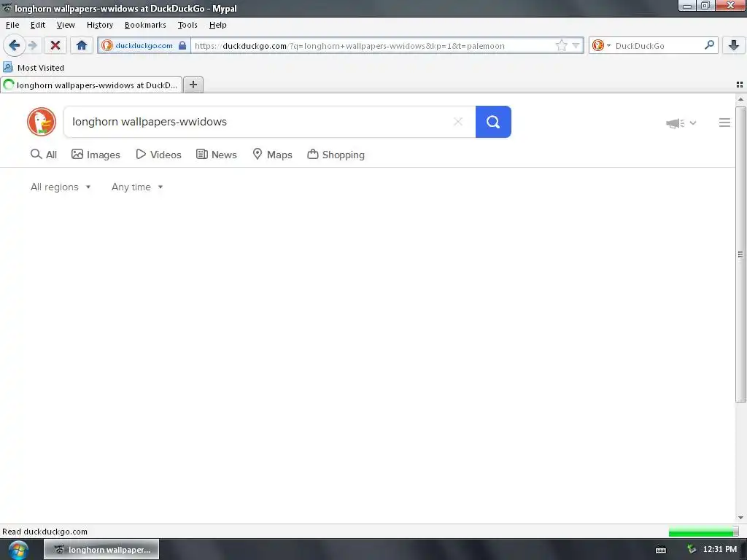Screen dimensions: 747x560
Task: Click the lock icon in address bar
Action: point(182,46)
